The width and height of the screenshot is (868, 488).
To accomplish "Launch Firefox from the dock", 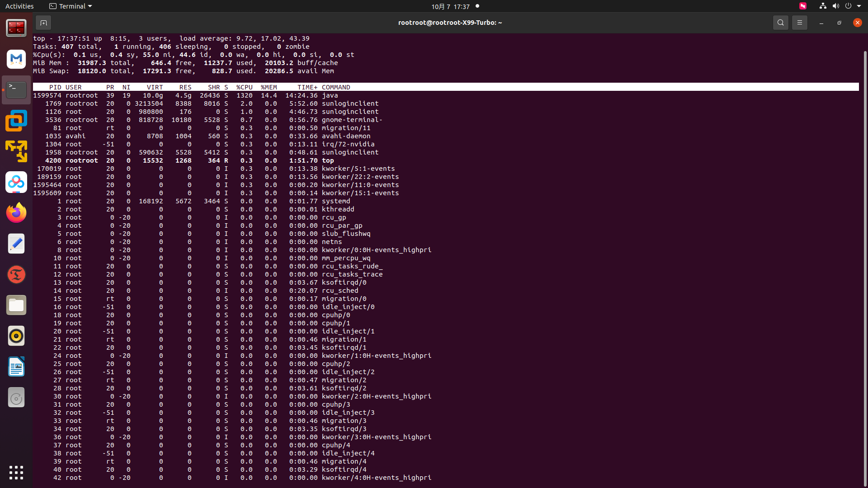I will point(16,213).
